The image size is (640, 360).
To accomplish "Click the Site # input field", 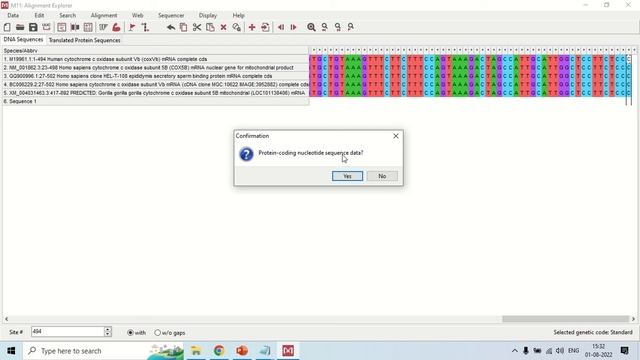I will tap(67, 331).
